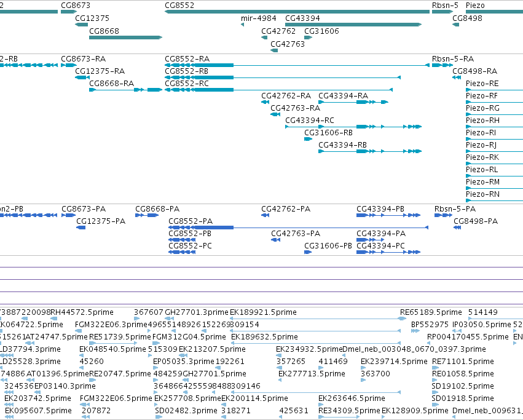523x420 pixels.
Task: Click the EK263646.5prime EST label
Action: click(352, 398)
